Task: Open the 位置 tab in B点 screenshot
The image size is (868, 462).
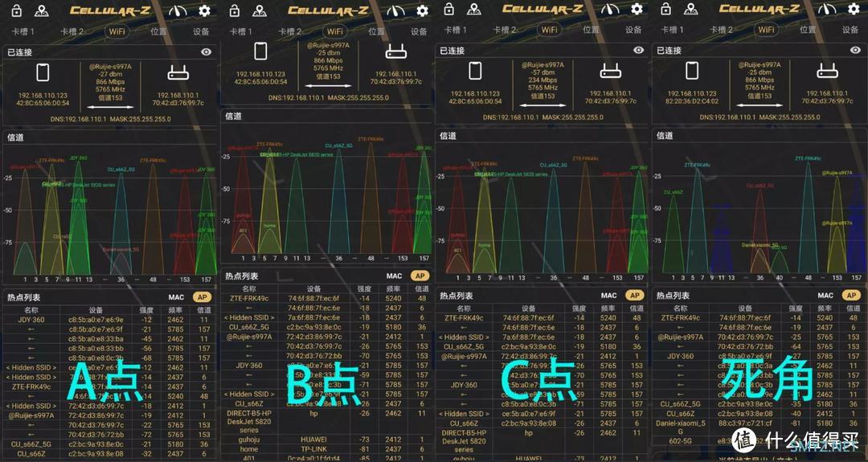Action: [x=376, y=31]
